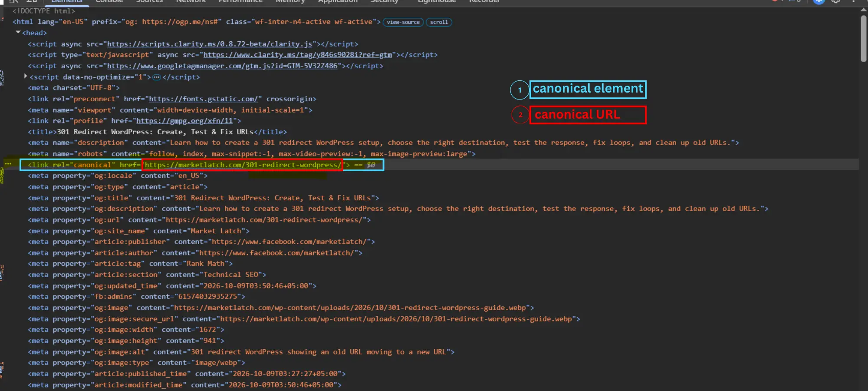Select the DOCTYPE html line
This screenshot has height=391, width=868.
point(44,11)
